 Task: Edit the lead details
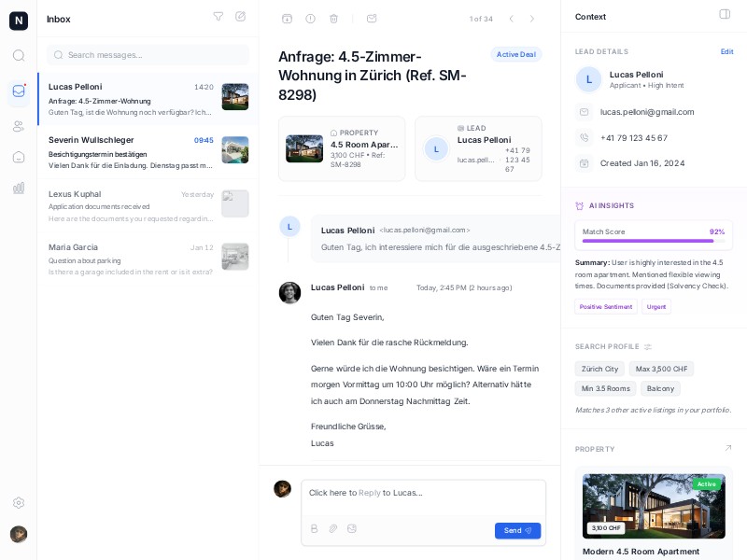coord(727,52)
